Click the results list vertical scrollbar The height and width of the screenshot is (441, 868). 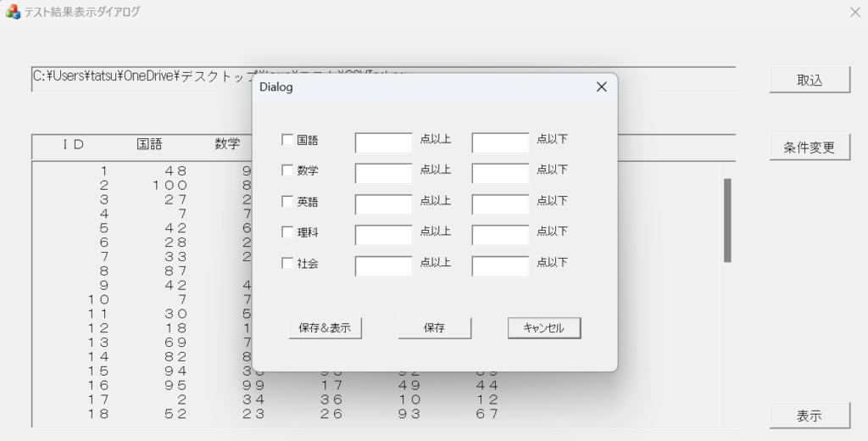click(727, 220)
